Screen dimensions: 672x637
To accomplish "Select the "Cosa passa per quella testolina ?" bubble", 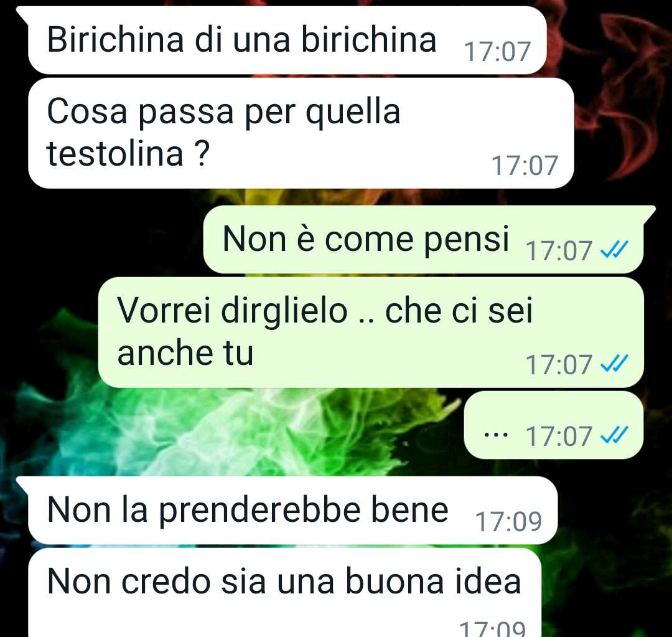I will tap(301, 133).
